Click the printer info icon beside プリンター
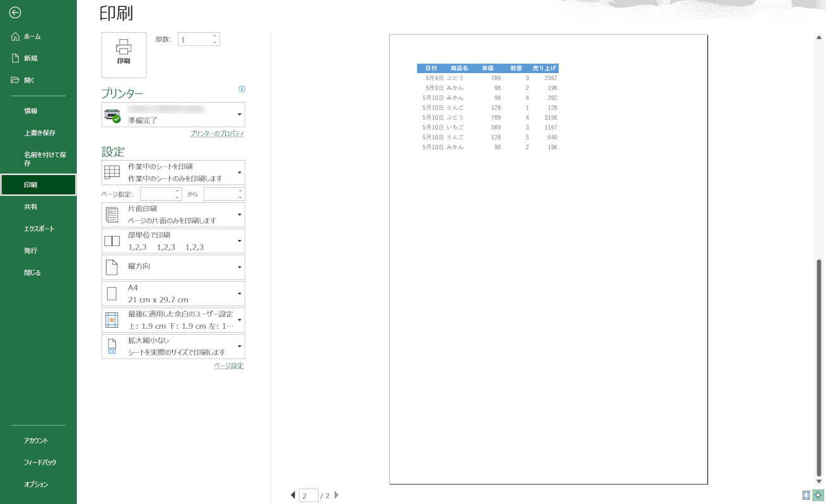The image size is (826, 504). coord(242,89)
